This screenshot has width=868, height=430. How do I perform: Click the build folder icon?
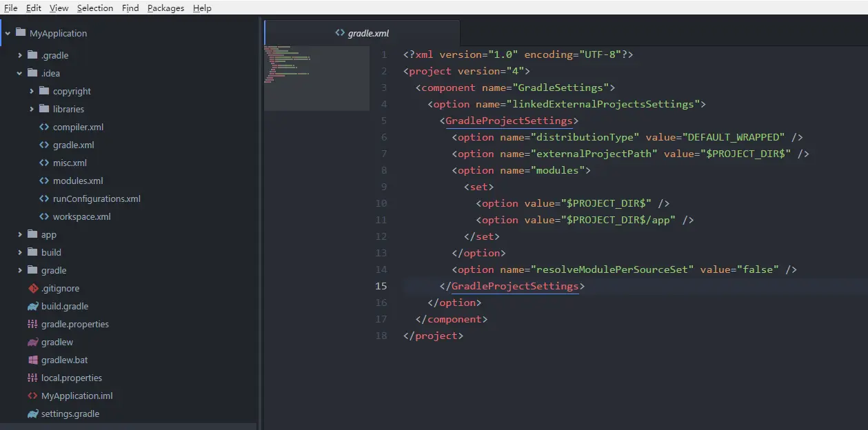(x=32, y=252)
